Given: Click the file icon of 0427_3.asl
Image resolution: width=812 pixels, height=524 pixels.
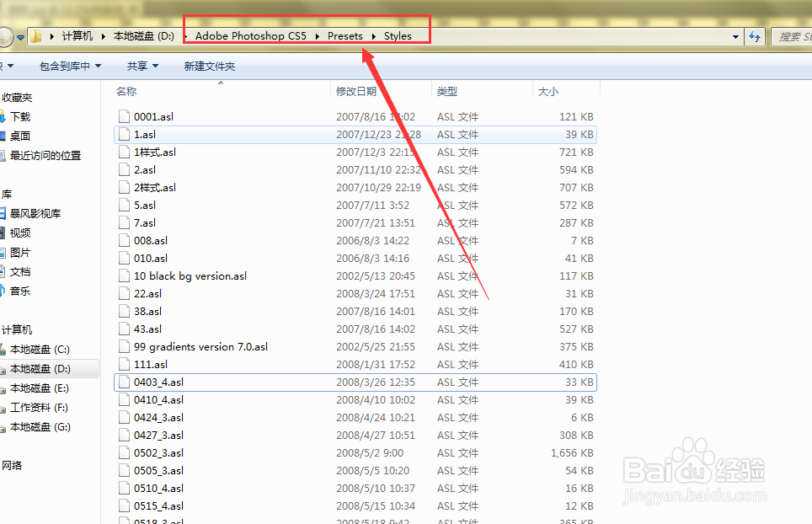Looking at the screenshot, I should (x=124, y=435).
